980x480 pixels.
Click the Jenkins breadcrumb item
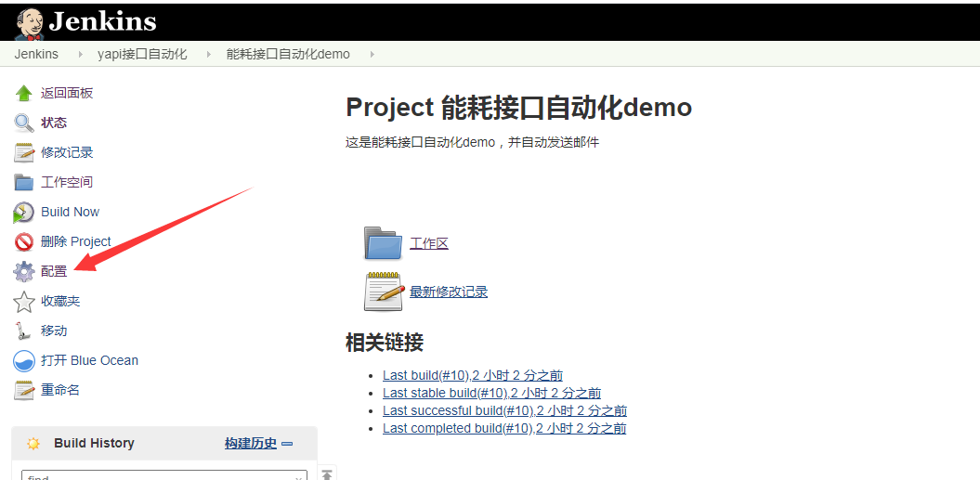click(36, 55)
